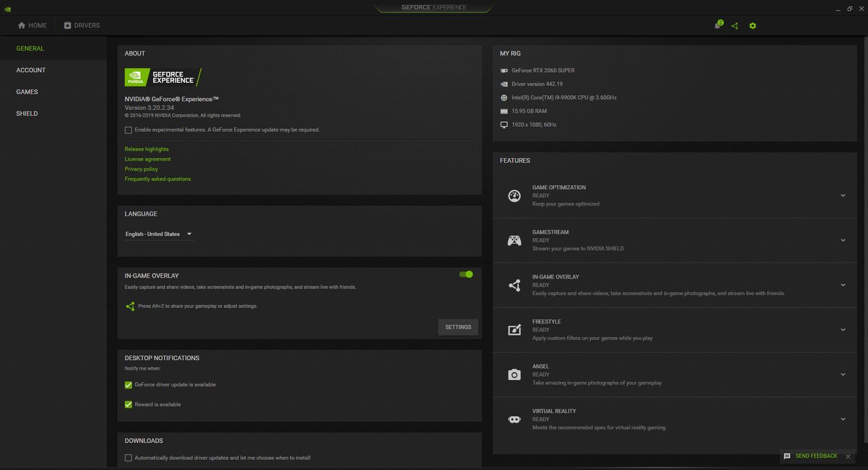Click the CPU icon beside Intel Core i9-9900K

click(x=504, y=98)
